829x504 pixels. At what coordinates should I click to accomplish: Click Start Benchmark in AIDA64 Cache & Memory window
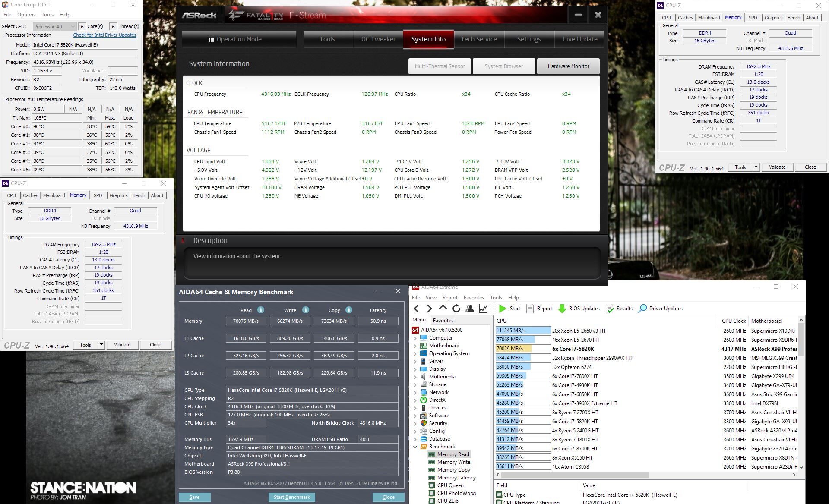point(291,497)
